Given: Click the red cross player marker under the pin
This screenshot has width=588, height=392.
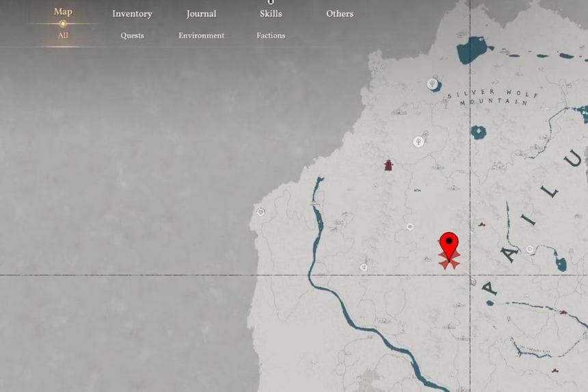Looking at the screenshot, I should (x=449, y=261).
